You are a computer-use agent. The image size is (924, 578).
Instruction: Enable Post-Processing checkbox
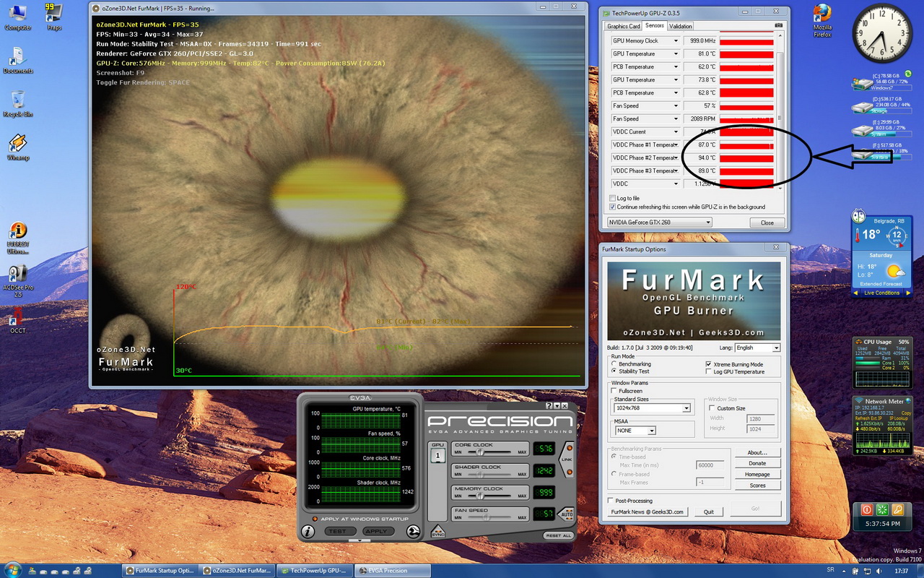[611, 500]
